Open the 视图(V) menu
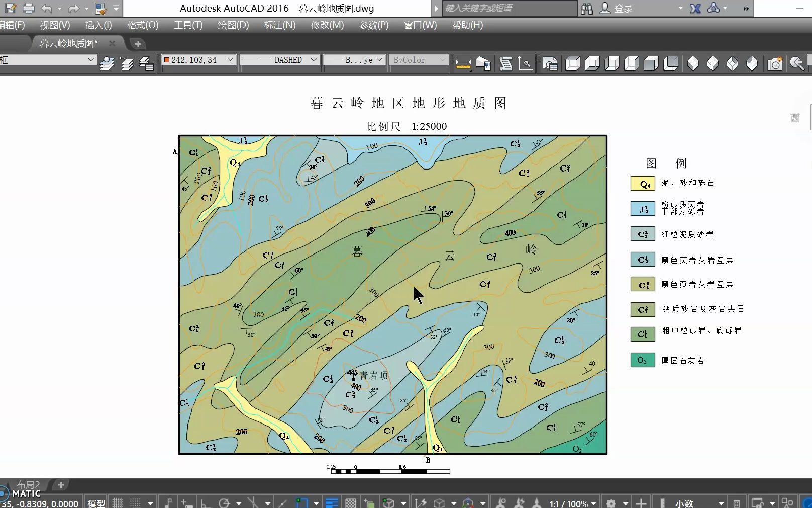The height and width of the screenshot is (508, 812). pyautogui.click(x=55, y=25)
